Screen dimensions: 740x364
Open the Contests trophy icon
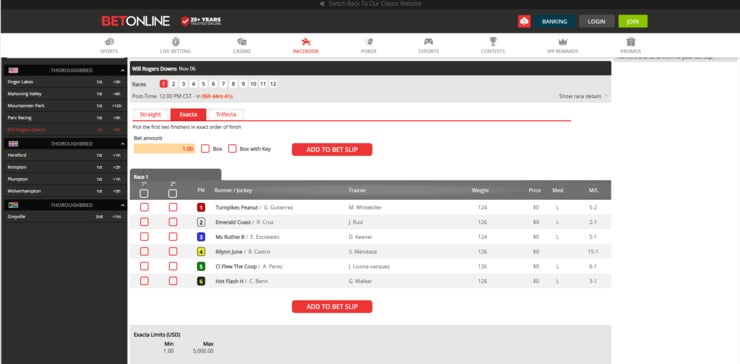coord(493,42)
